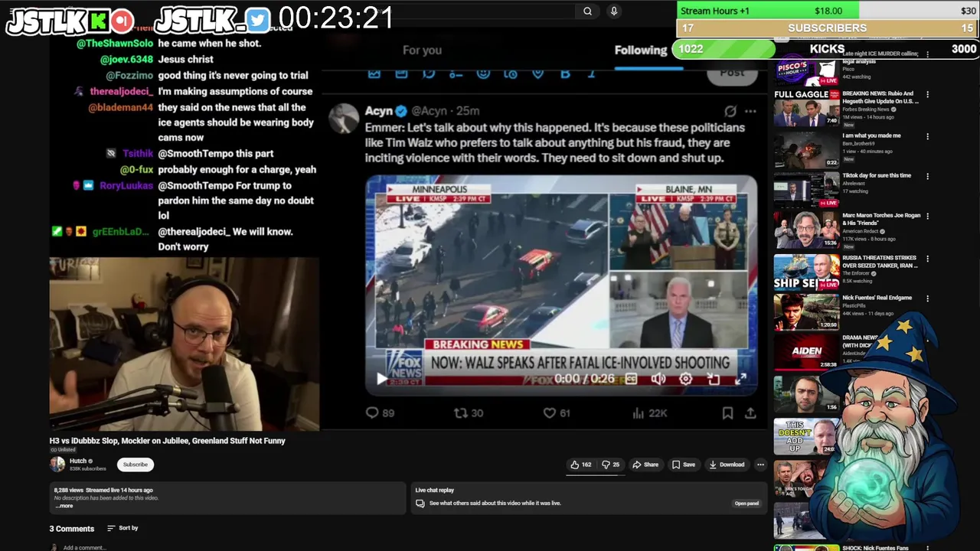Click Open panel for live chat replay
This screenshot has width=980, height=551.
click(x=746, y=504)
